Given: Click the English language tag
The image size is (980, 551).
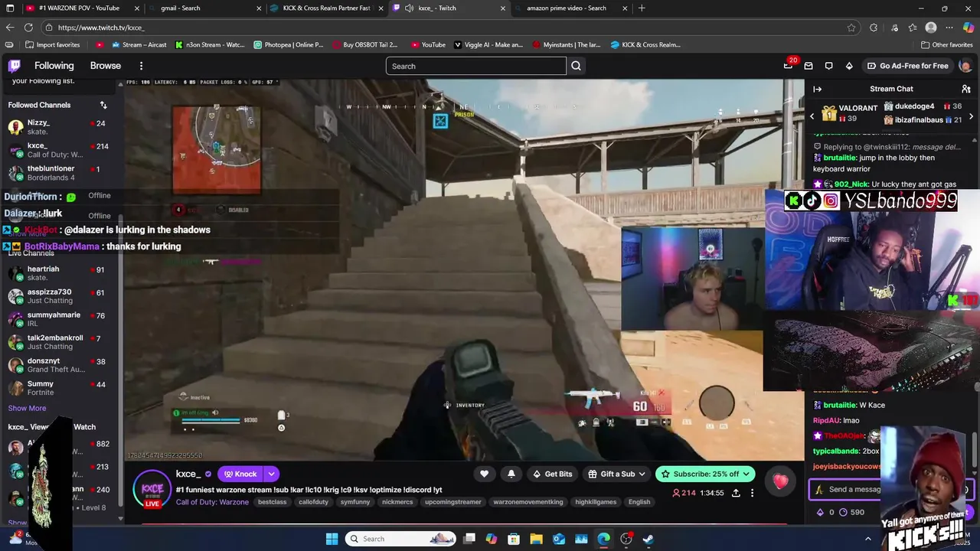Looking at the screenshot, I should click(x=639, y=502).
